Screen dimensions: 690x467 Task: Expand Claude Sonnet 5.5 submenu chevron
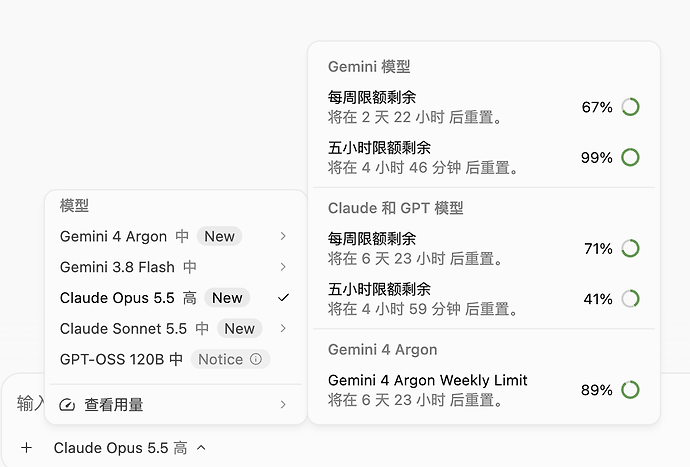[x=283, y=328]
